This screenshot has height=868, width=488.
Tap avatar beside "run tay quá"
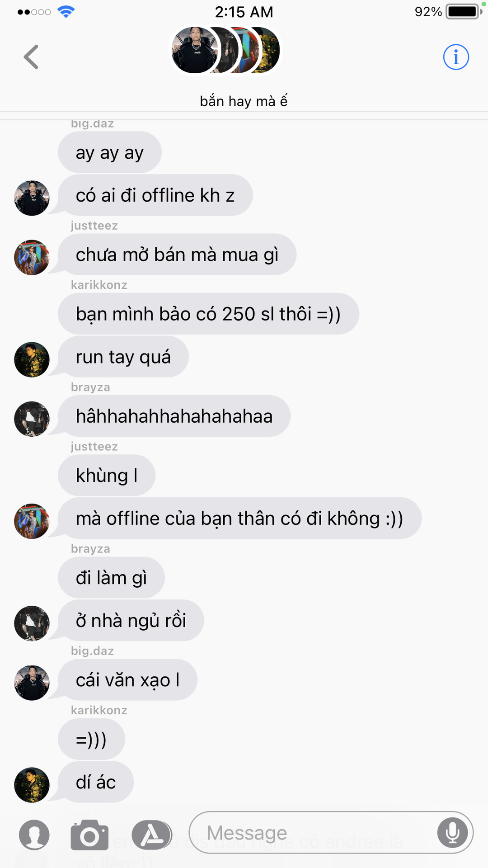pos(32,359)
